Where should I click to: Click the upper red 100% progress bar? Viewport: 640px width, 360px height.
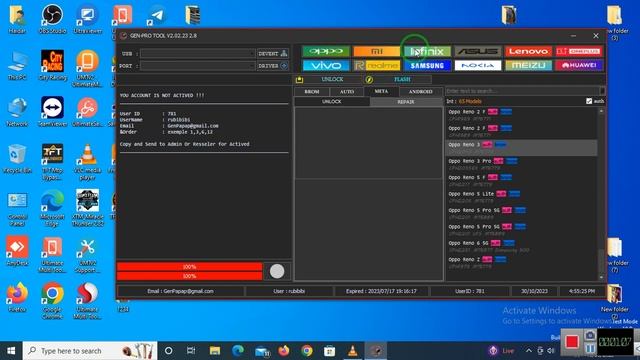click(x=189, y=267)
